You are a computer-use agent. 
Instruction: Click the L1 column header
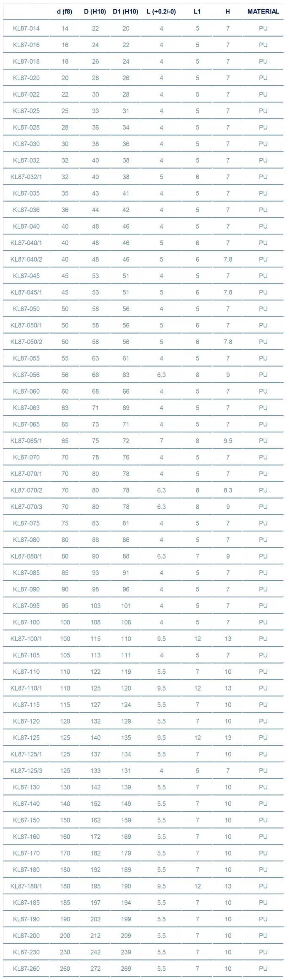tap(197, 12)
